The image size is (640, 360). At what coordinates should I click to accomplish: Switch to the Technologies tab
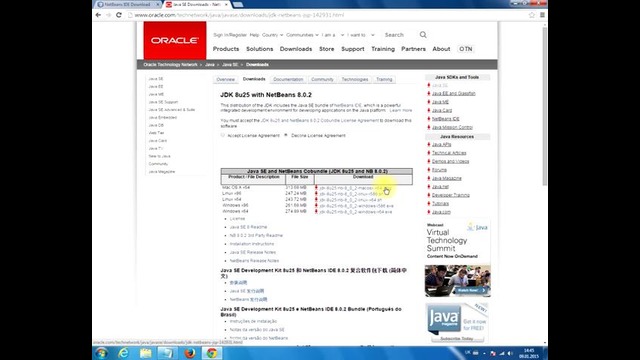point(355,80)
